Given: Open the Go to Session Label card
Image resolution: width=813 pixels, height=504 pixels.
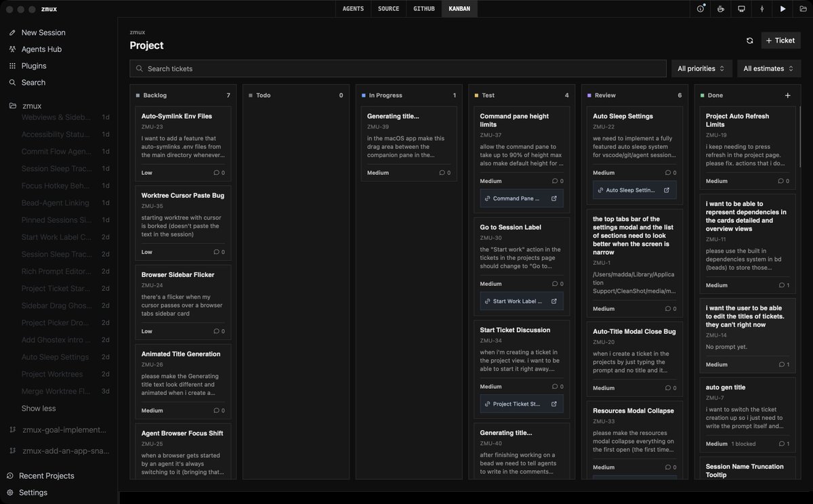Looking at the screenshot, I should coord(522,266).
